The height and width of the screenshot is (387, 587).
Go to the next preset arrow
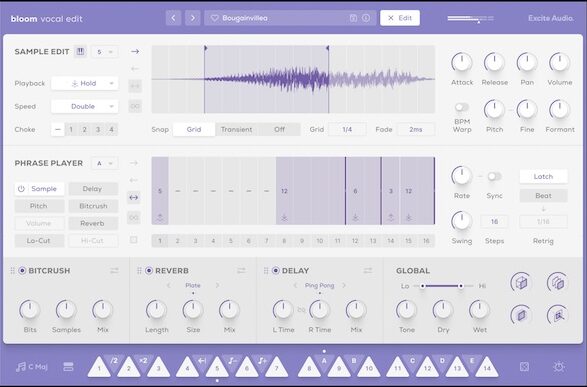point(193,18)
